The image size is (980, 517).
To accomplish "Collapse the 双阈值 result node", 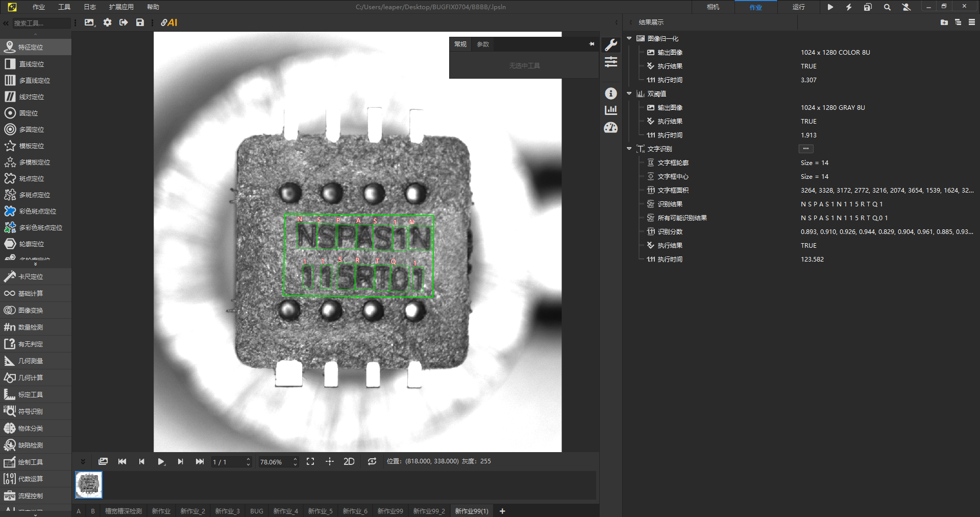I will coord(629,93).
